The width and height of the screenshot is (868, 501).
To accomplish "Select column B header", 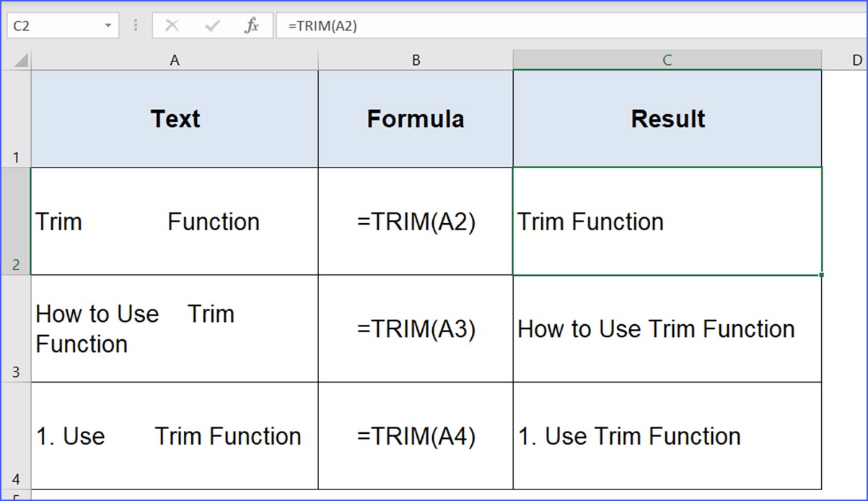I will click(416, 59).
